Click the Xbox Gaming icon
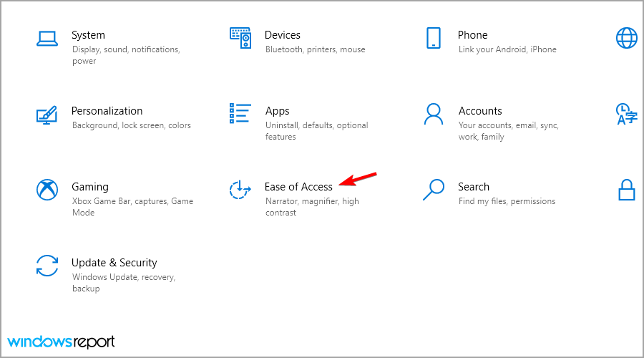 click(x=47, y=190)
